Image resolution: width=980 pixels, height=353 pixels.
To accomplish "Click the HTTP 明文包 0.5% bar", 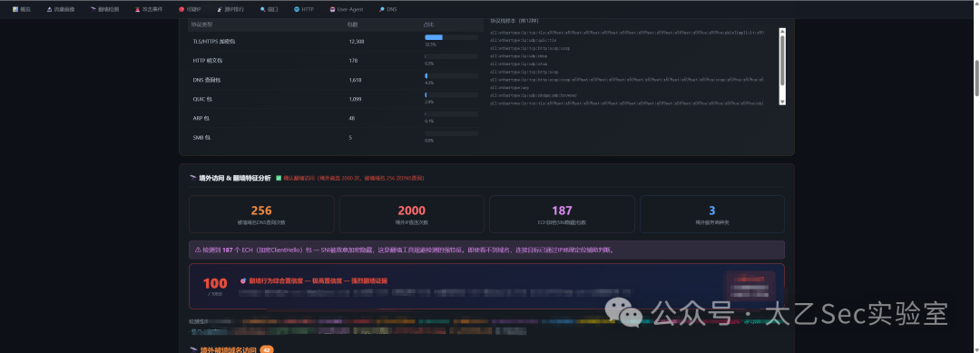I will coord(451,57).
